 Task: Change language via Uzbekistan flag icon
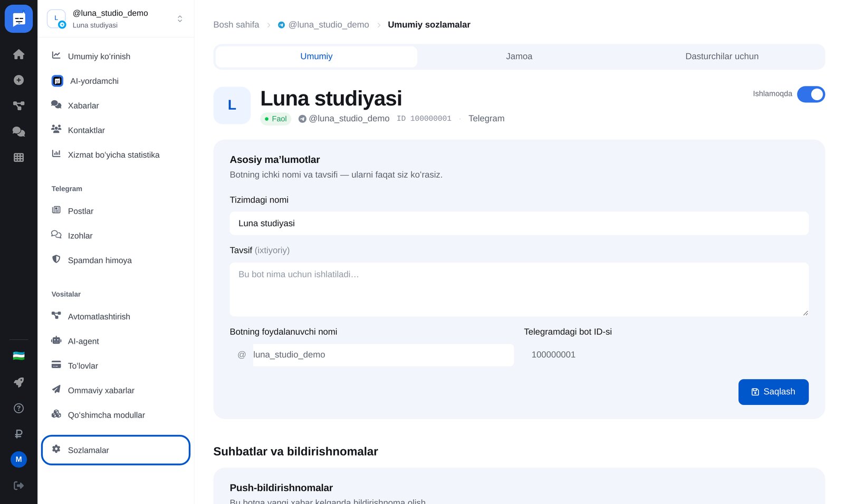tap(18, 356)
